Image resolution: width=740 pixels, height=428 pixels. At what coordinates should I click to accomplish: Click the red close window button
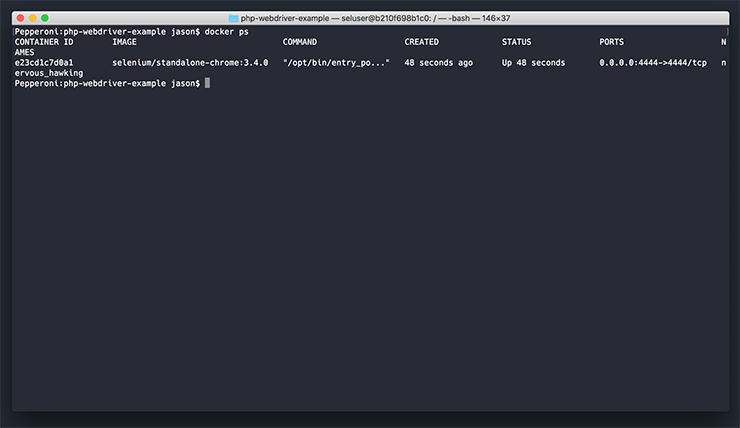click(x=20, y=18)
